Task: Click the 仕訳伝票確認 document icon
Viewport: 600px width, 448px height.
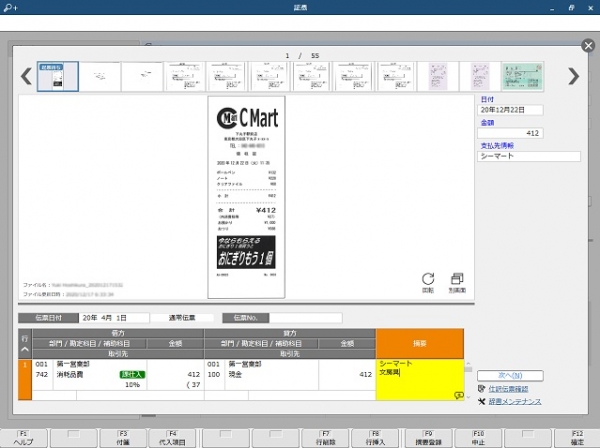Action: point(482,387)
